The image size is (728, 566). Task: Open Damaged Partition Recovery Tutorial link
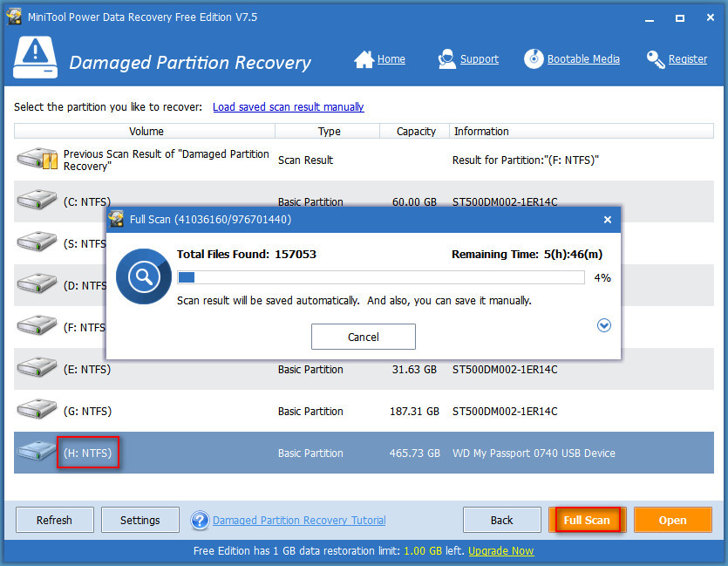(x=299, y=521)
